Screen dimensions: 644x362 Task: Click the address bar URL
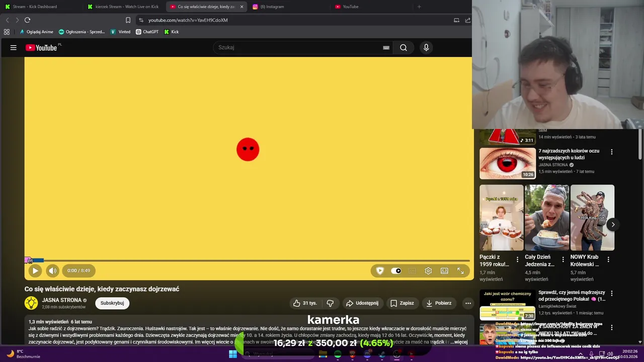(188, 20)
